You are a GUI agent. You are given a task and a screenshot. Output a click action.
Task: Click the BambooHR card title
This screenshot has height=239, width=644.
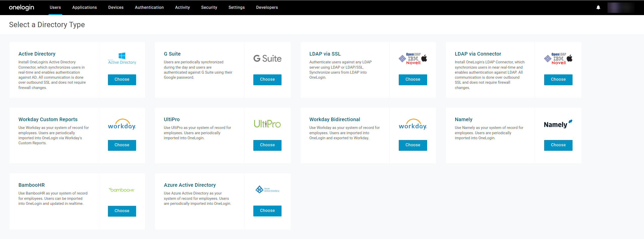tap(32, 185)
